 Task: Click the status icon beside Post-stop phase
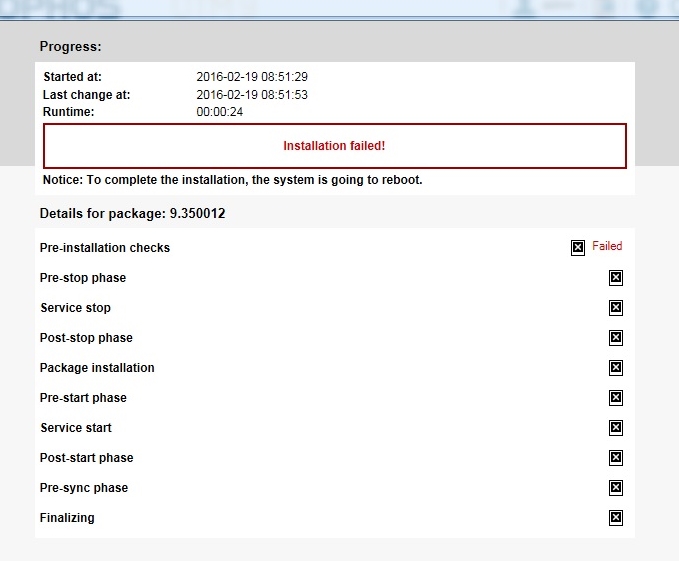tap(616, 338)
